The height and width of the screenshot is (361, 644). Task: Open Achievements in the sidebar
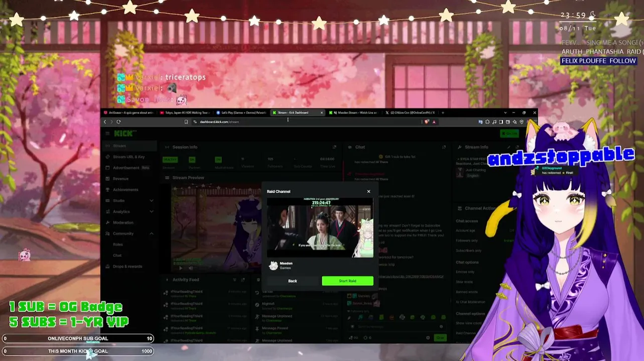coord(130,190)
